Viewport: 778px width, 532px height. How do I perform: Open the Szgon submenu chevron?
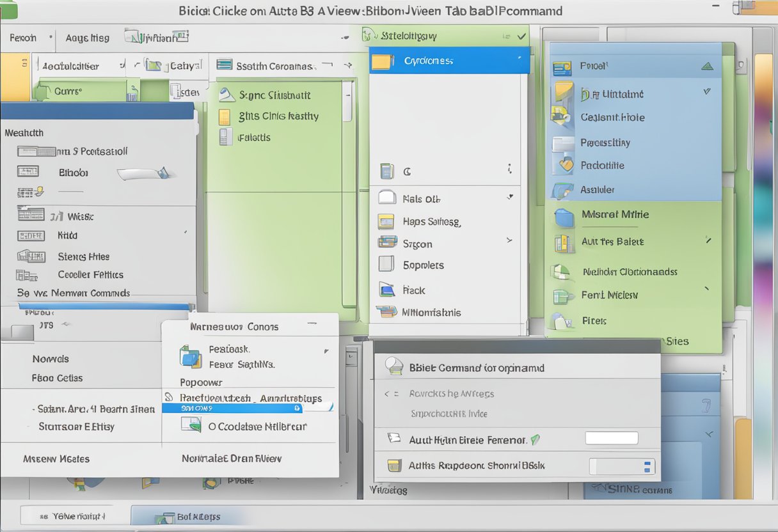(x=509, y=239)
